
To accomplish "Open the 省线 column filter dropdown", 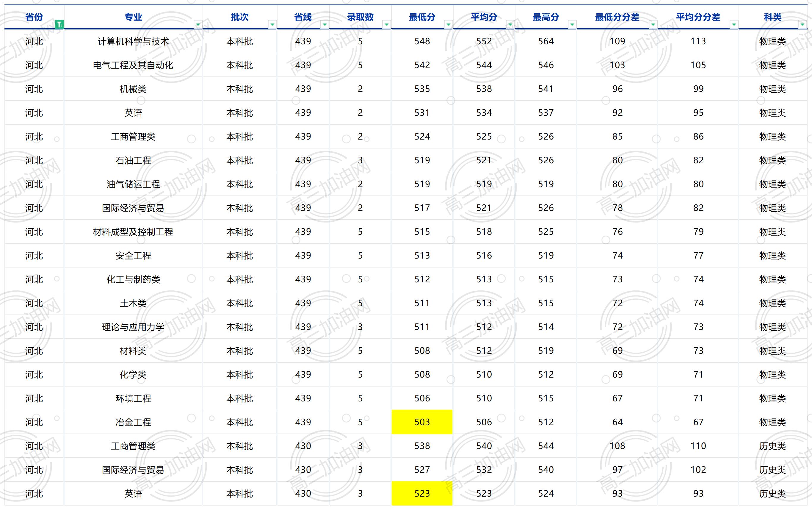I will (325, 24).
